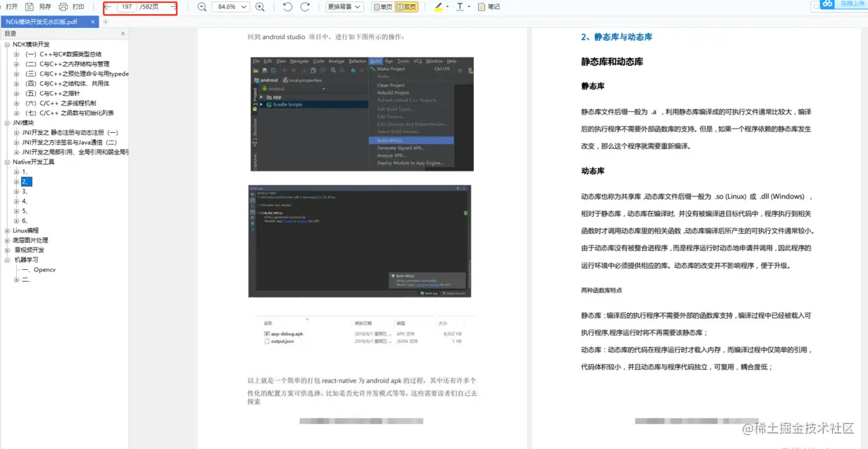Expand the 音视频开发 tree node
Image resolution: width=868 pixels, height=449 pixels.
[x=7, y=250]
